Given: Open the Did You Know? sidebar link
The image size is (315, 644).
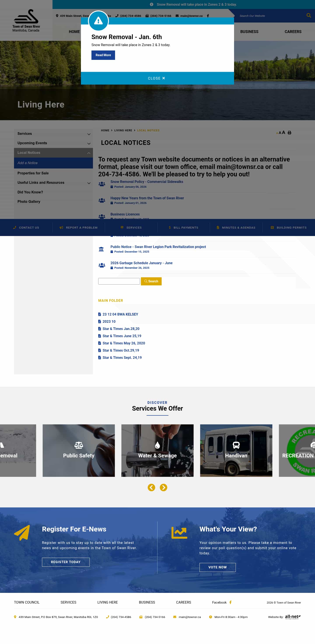Looking at the screenshot, I should (x=30, y=192).
